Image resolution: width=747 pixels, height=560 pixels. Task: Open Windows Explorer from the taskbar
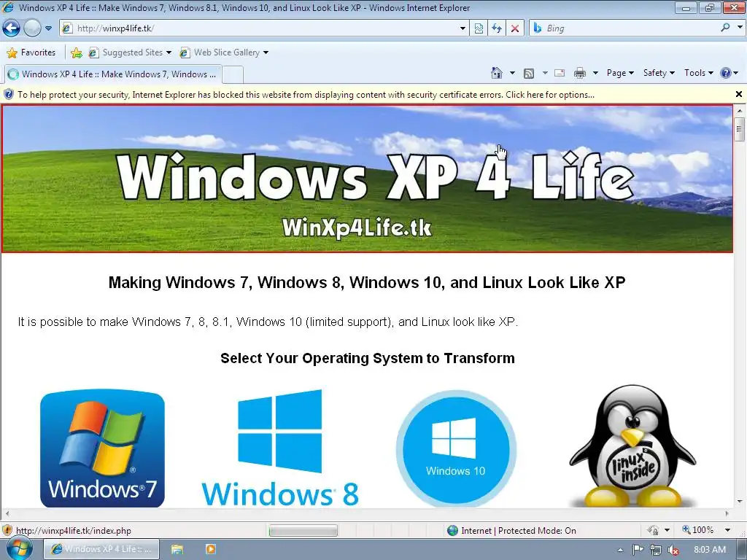point(177,549)
